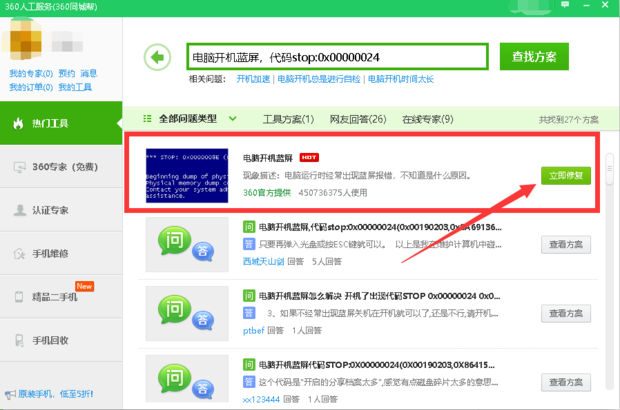Click the 原装手机，低至5折! promo link

pos(56,394)
